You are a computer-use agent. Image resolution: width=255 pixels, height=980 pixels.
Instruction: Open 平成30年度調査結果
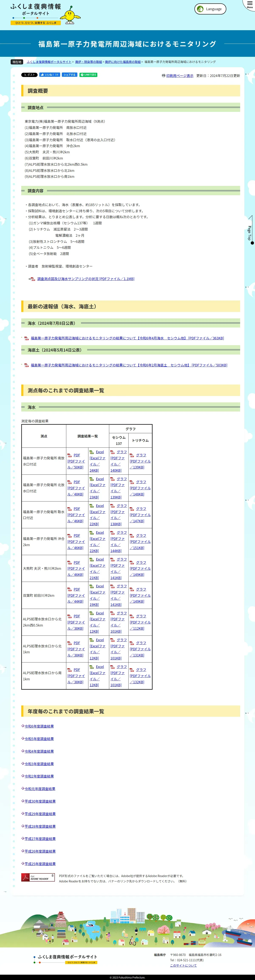(40, 801)
